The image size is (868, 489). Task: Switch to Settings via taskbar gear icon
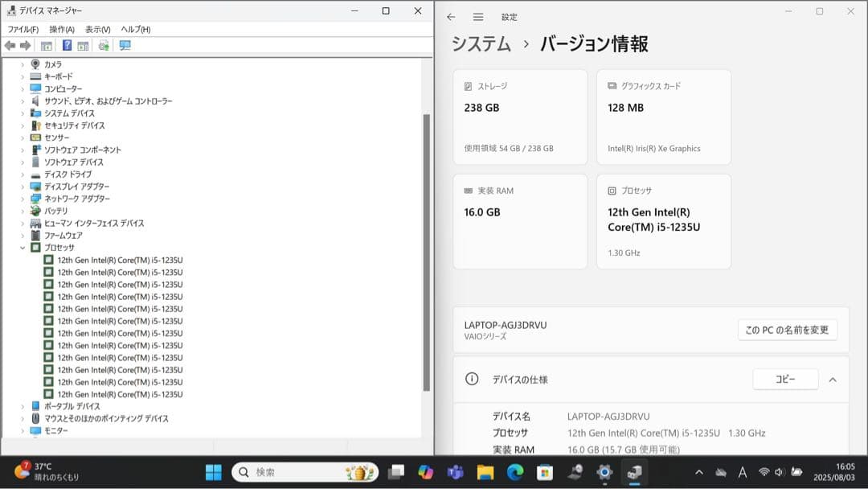(x=604, y=472)
